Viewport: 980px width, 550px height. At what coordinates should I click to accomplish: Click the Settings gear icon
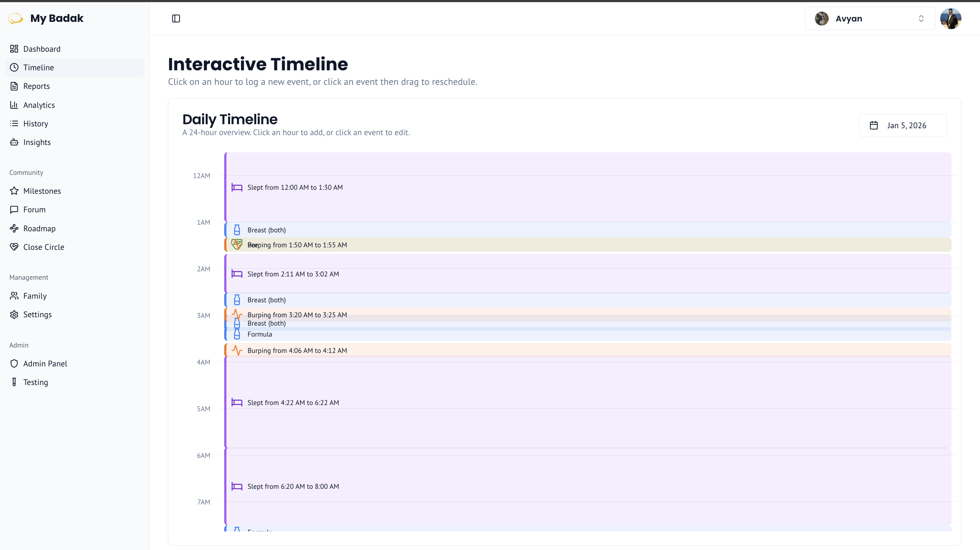point(14,314)
